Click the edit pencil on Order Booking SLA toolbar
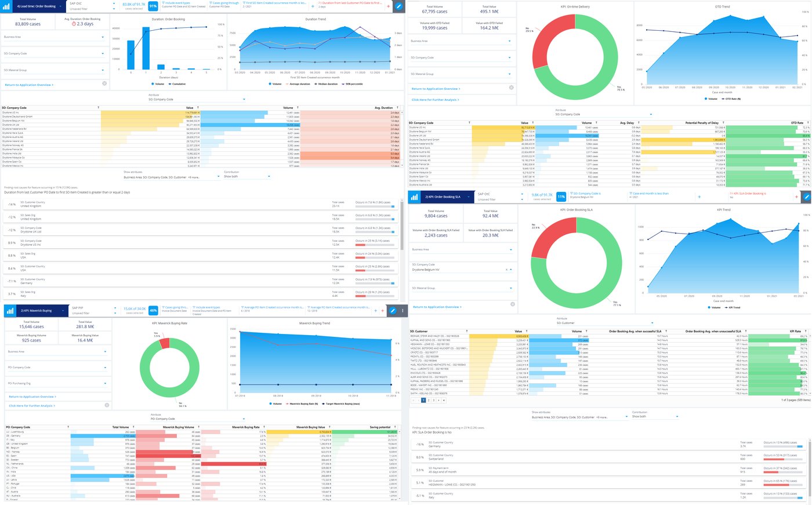Image resolution: width=812 pixels, height=505 pixels. (x=806, y=197)
